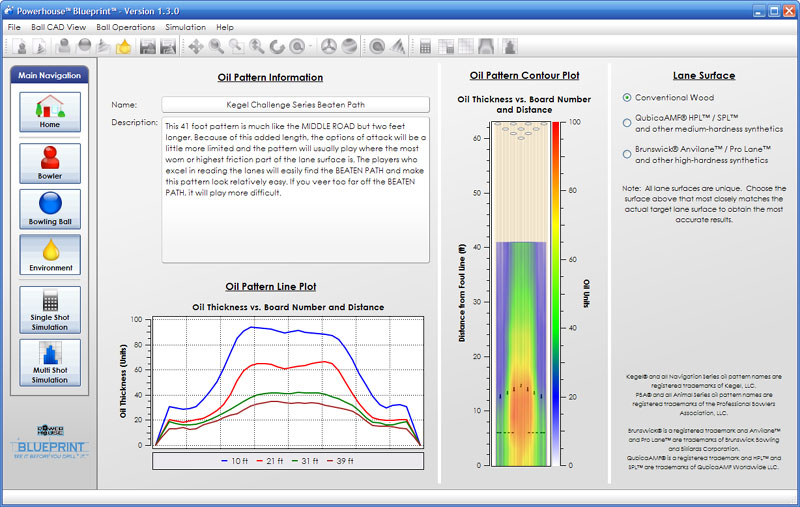
Task: Click the Oil Pattern Line Plot heading
Action: (x=270, y=287)
